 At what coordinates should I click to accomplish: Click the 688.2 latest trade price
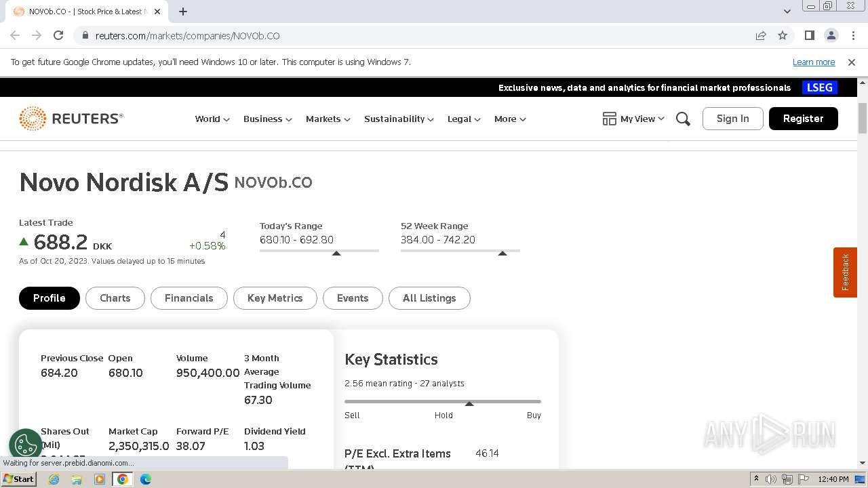(61, 242)
